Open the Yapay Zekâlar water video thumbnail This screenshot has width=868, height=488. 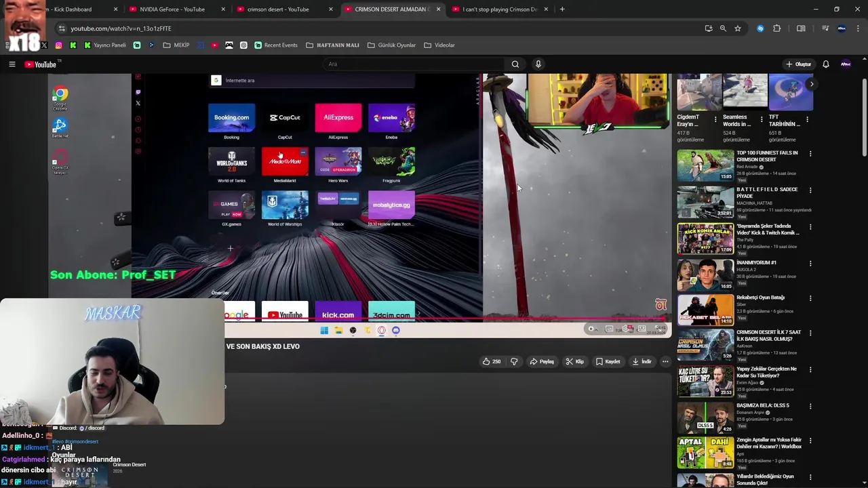(705, 381)
